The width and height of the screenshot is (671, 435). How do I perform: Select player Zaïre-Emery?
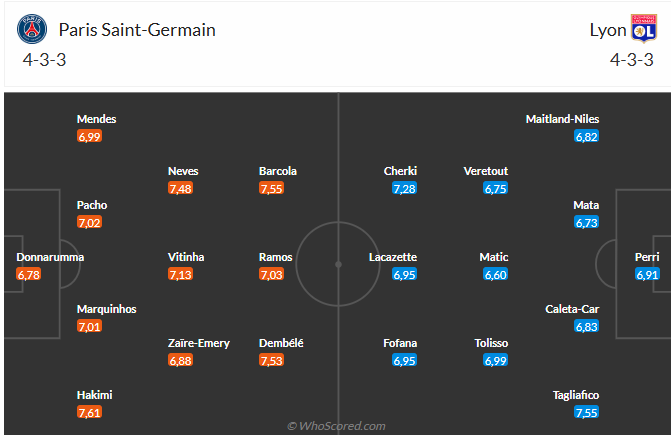point(199,343)
